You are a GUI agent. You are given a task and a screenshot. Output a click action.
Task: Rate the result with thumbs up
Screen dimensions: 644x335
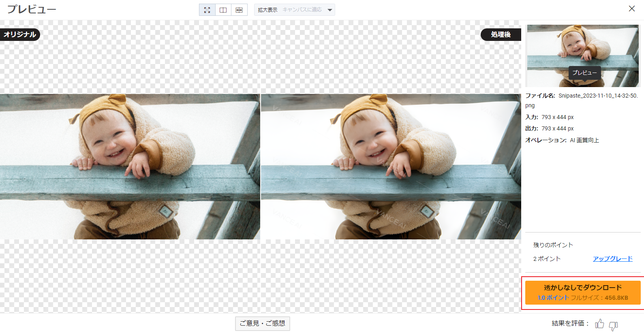(x=599, y=324)
